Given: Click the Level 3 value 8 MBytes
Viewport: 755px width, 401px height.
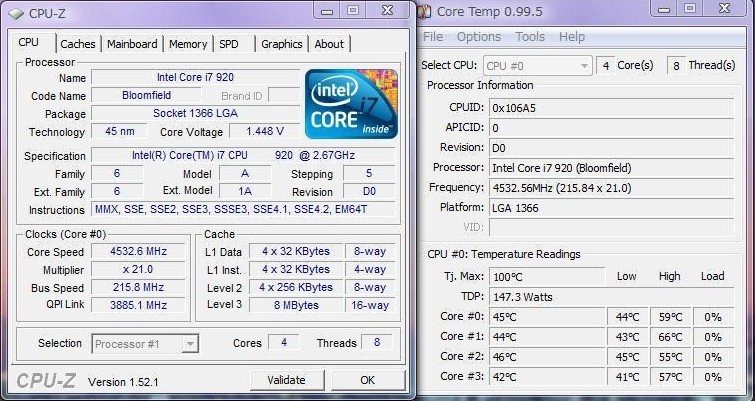Looking at the screenshot, I should click(296, 305).
